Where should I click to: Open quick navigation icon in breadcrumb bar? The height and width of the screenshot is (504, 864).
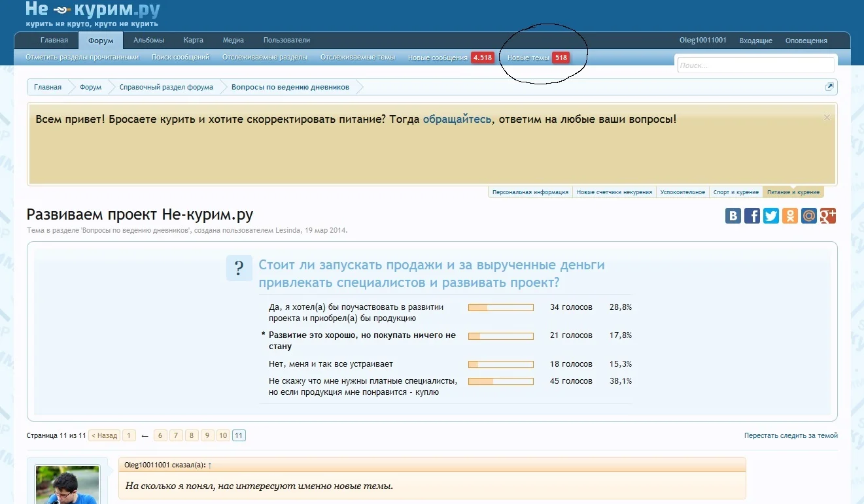point(829,87)
